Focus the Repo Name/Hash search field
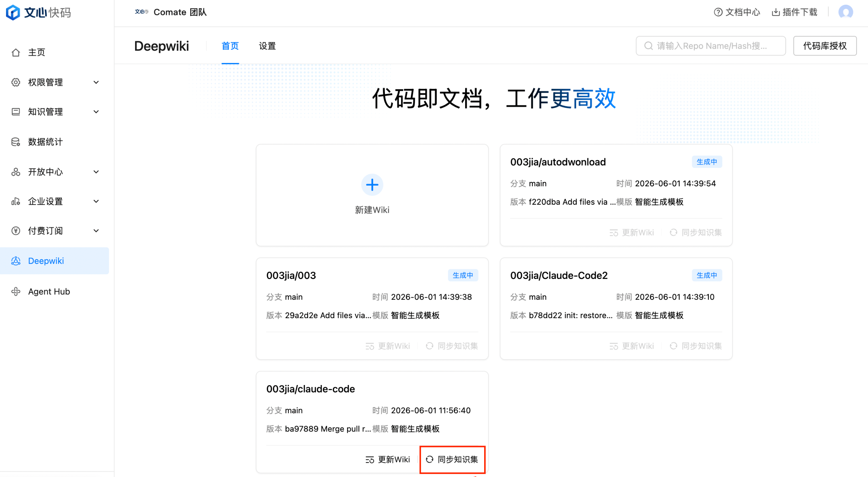Screen dimensions: 868x477 pos(711,46)
